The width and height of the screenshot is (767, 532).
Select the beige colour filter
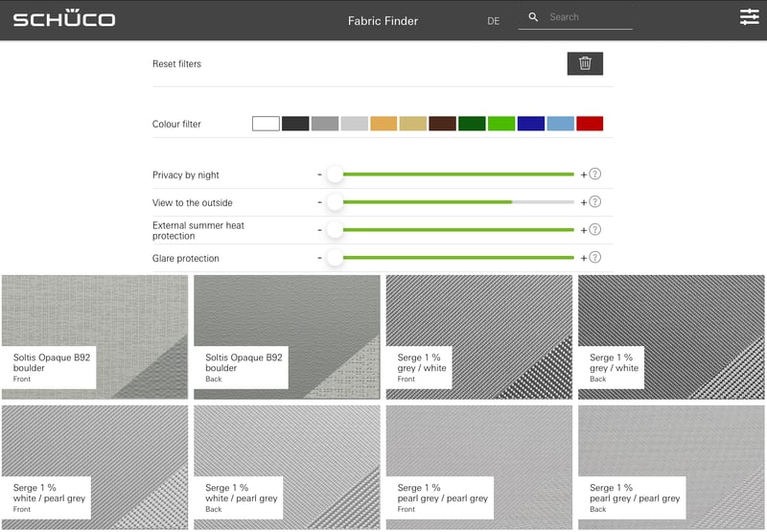pyautogui.click(x=413, y=124)
